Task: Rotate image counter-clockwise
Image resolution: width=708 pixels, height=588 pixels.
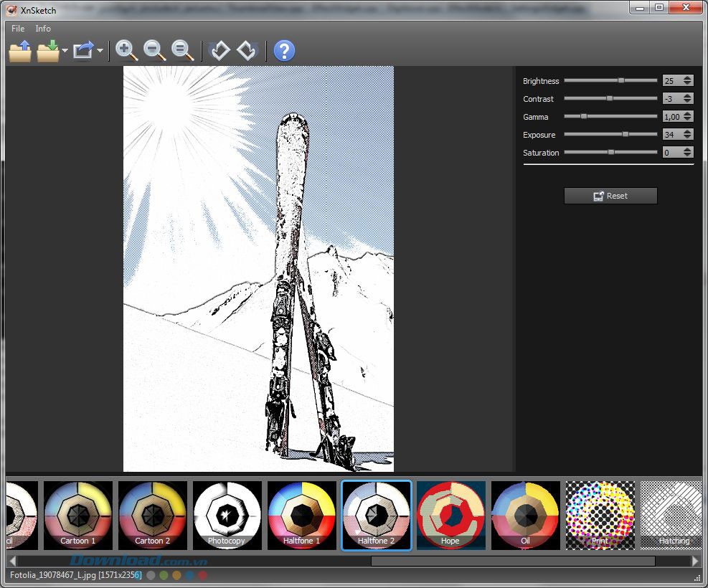Action: pos(220,50)
